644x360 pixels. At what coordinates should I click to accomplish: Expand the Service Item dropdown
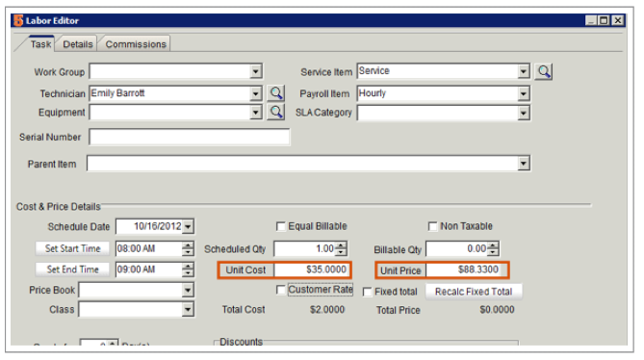(x=524, y=71)
